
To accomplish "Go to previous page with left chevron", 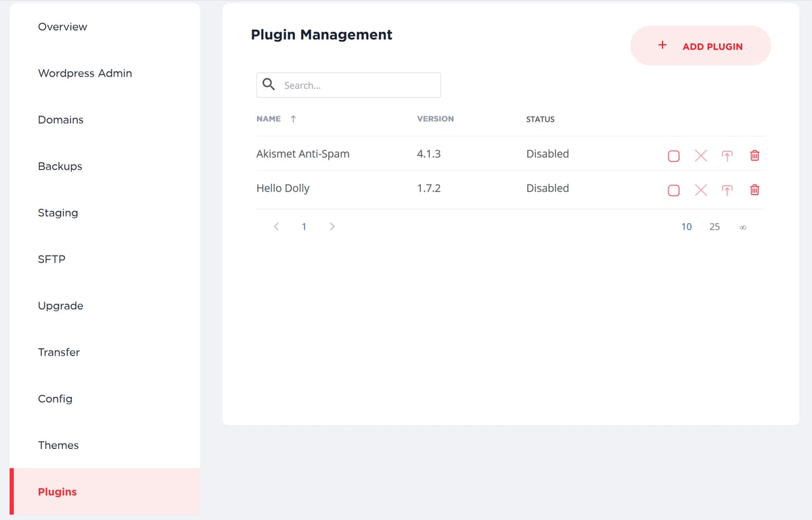I will pos(276,227).
